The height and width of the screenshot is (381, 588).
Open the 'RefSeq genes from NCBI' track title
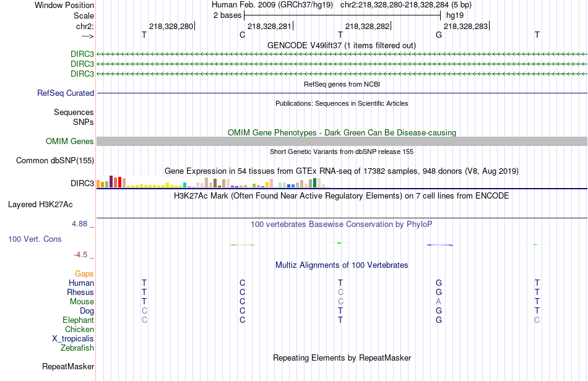click(342, 84)
